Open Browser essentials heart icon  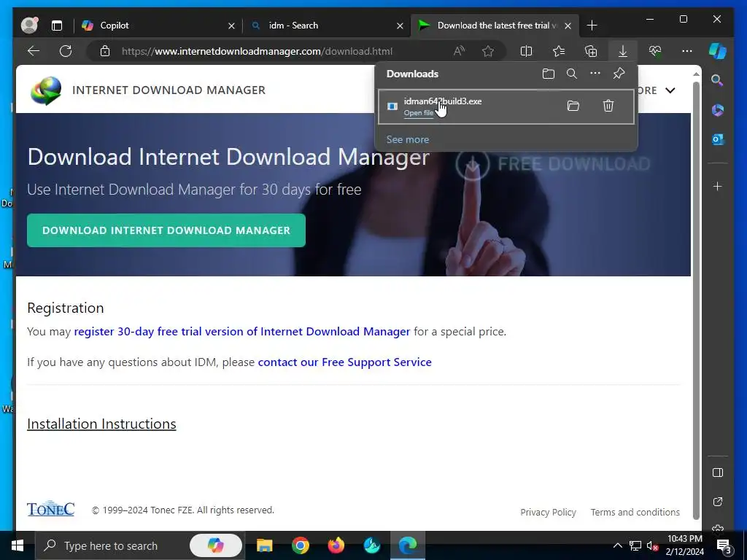click(655, 51)
